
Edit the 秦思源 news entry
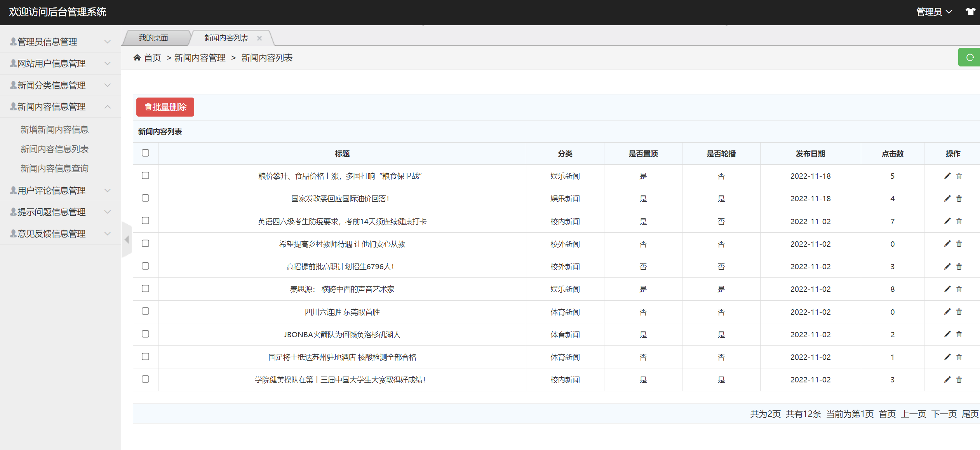[x=947, y=289]
